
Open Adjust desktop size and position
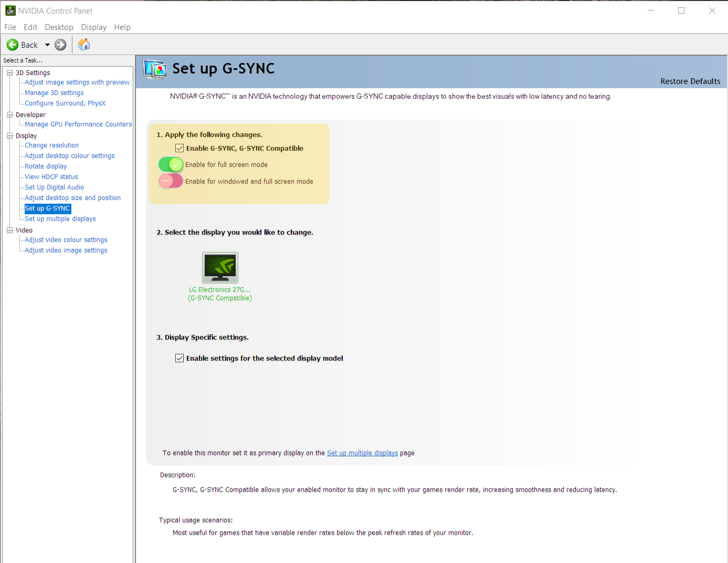72,198
